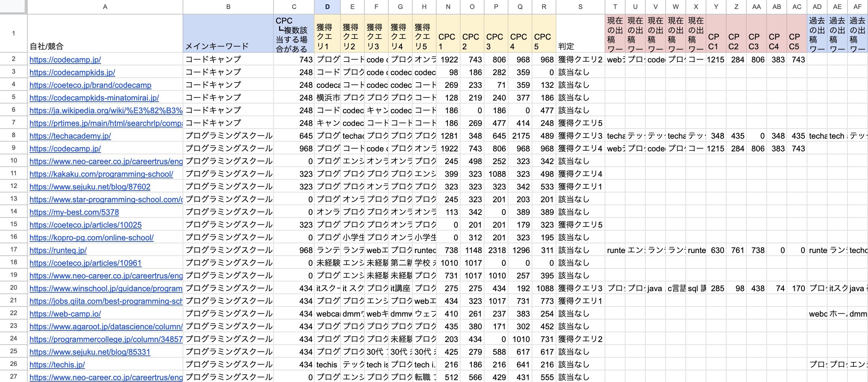868x382 pixels.
Task: Click the cell with value 1148
Action: click(x=472, y=250)
